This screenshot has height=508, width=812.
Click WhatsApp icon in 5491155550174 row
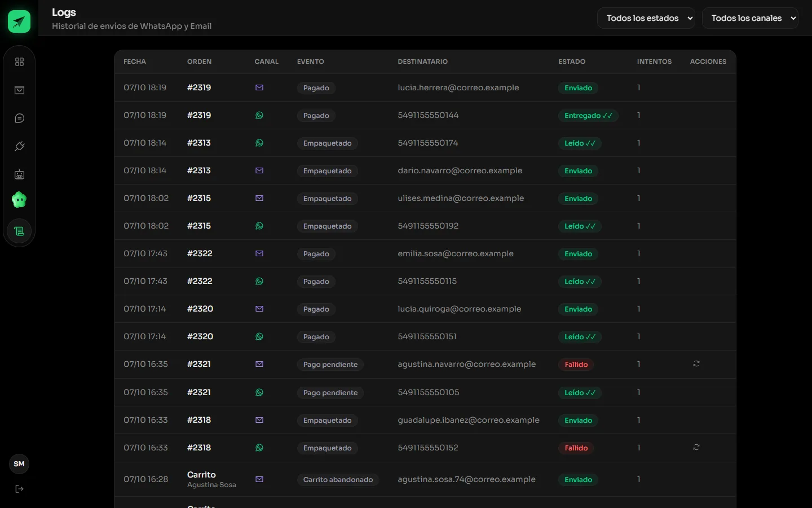[259, 143]
